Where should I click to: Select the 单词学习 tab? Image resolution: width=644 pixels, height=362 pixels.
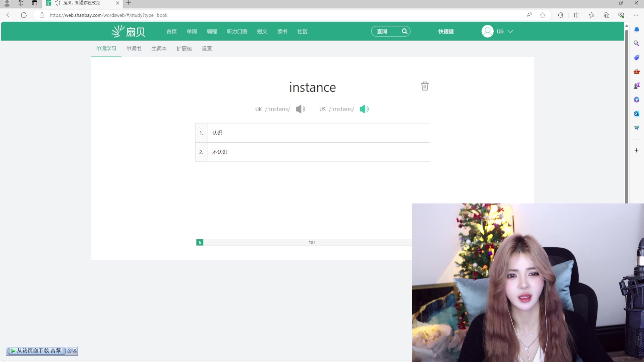106,49
